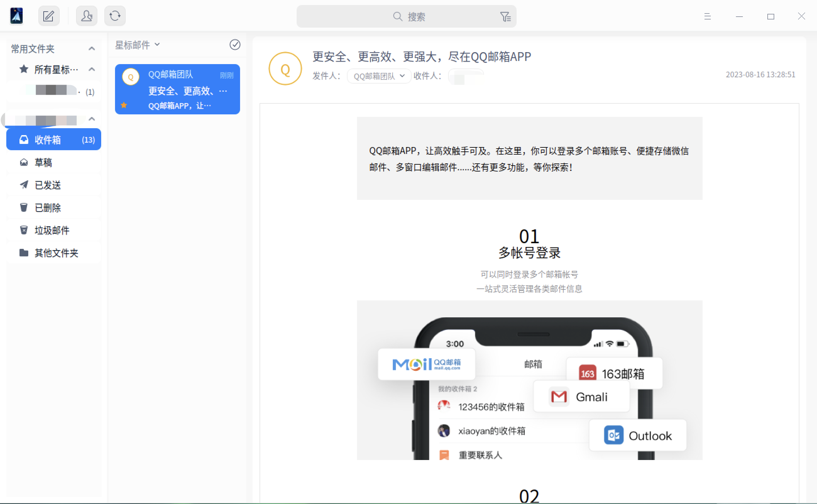
Task: Open search filter options
Action: click(x=505, y=16)
